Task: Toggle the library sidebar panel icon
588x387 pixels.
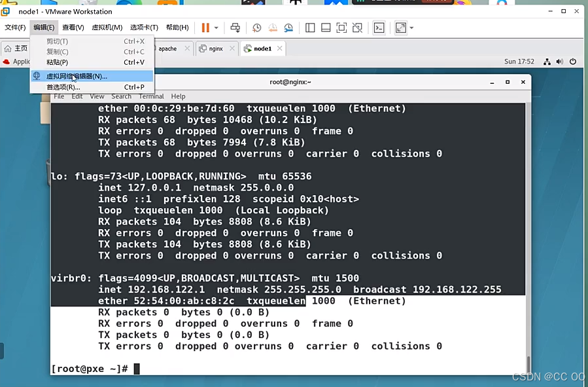Action: click(x=310, y=28)
